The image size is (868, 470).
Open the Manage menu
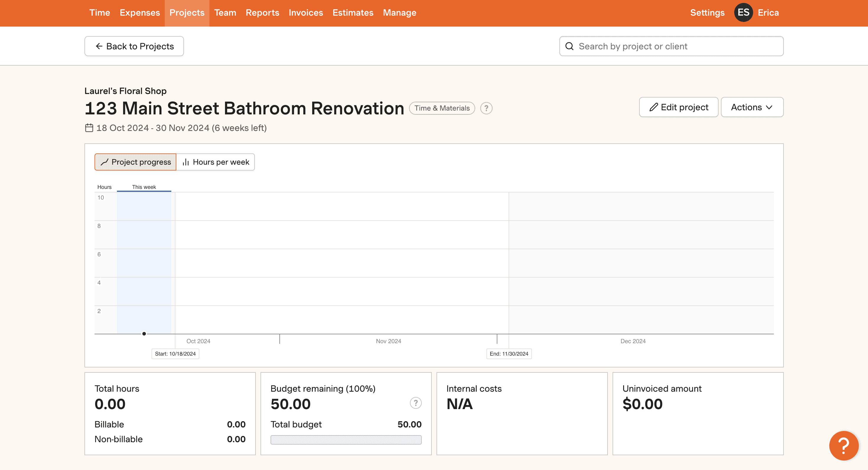click(x=400, y=12)
